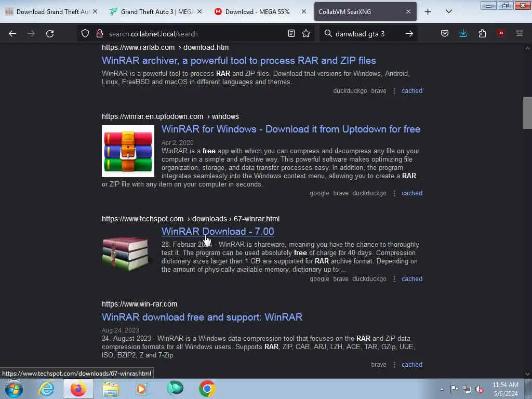Open the green round taskbar app

point(175,389)
